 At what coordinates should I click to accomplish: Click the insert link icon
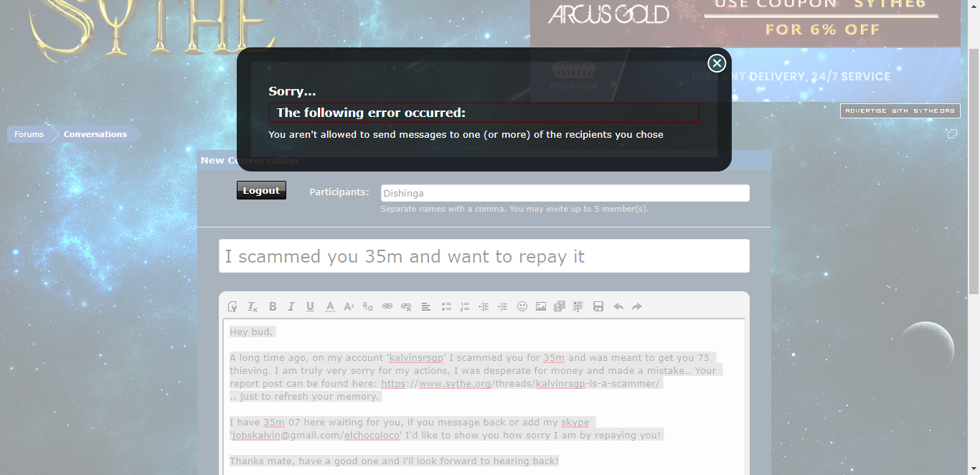click(x=387, y=306)
